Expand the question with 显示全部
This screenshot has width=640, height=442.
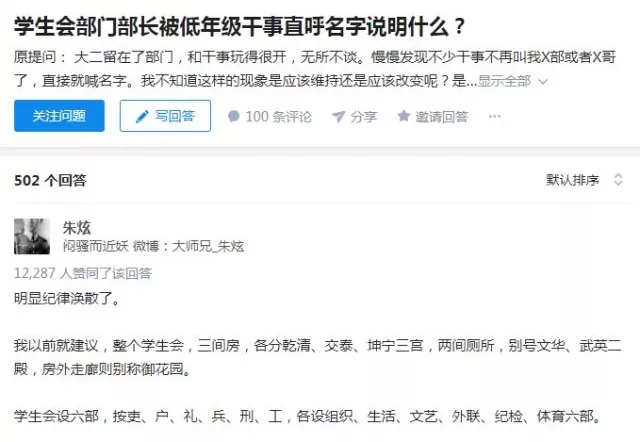tap(504, 81)
